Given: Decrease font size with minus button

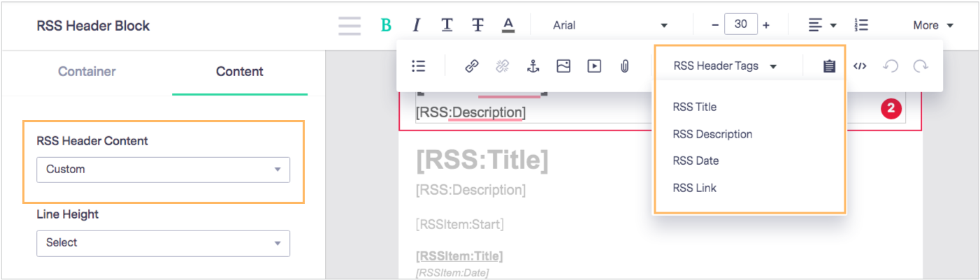Looking at the screenshot, I should coord(715,25).
